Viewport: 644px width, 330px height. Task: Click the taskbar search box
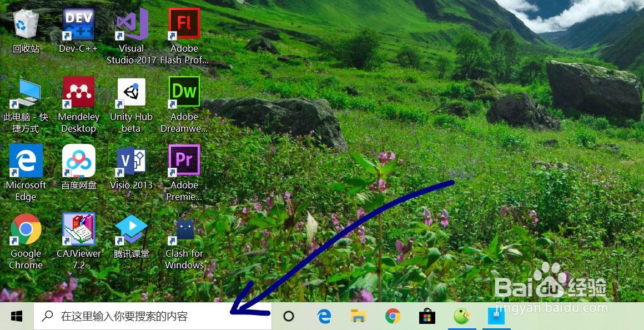(x=152, y=316)
